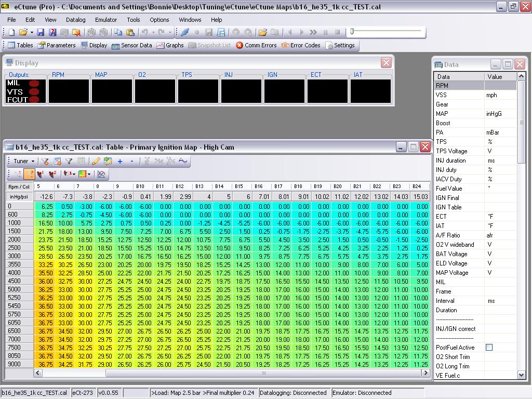Adjust the datalog playback position slider
This screenshot has width=532, height=399.
352,32
